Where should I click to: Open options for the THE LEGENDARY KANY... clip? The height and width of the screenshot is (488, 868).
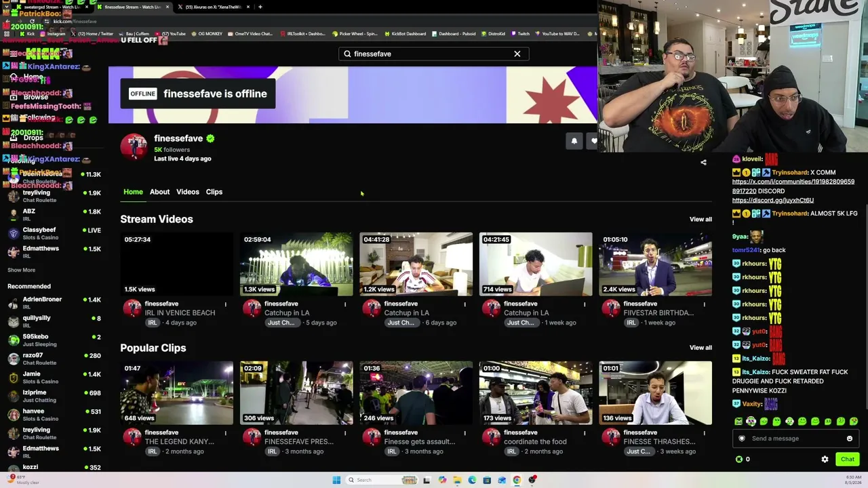225,433
